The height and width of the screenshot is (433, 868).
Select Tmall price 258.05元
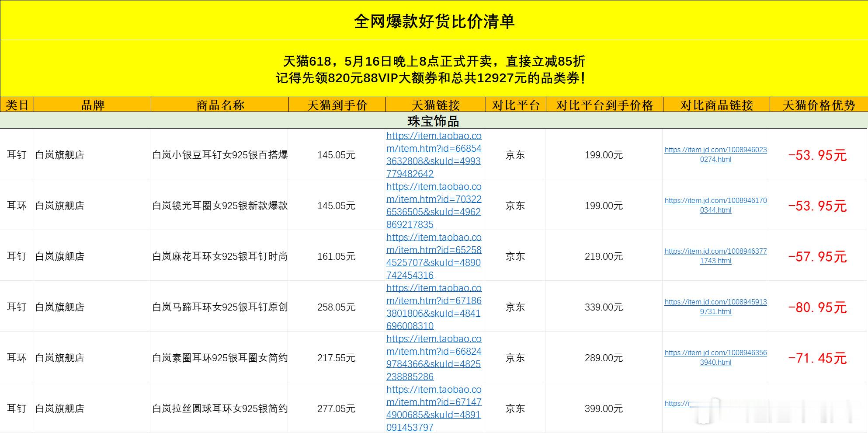336,307
